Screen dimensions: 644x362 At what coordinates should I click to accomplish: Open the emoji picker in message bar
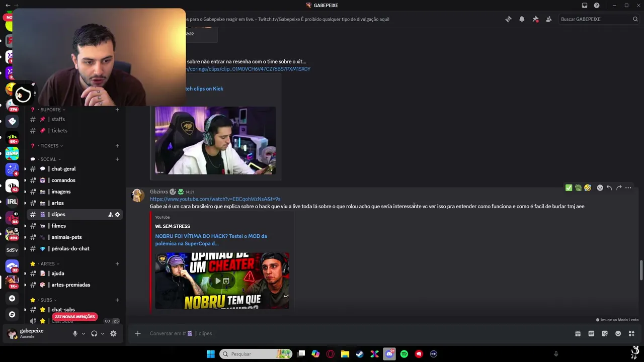[618, 333]
